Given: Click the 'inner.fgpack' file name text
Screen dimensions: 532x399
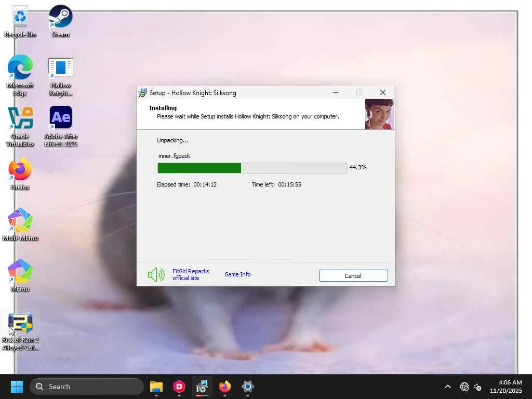Looking at the screenshot, I should [174, 156].
